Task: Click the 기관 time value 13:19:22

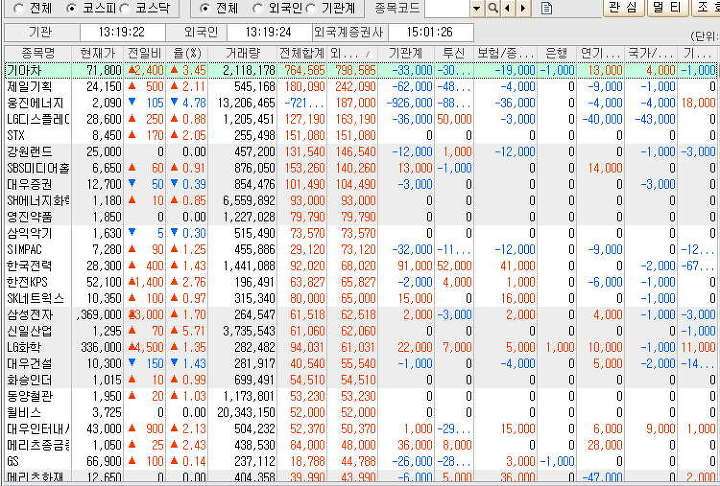Action: 122,32
